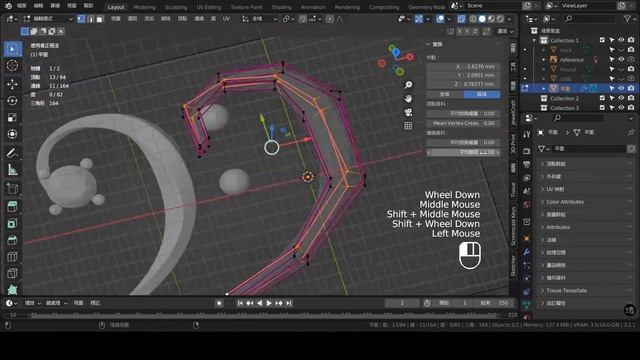Hide Collection 2 with eye icon
The image size is (640, 360).
click(621, 98)
